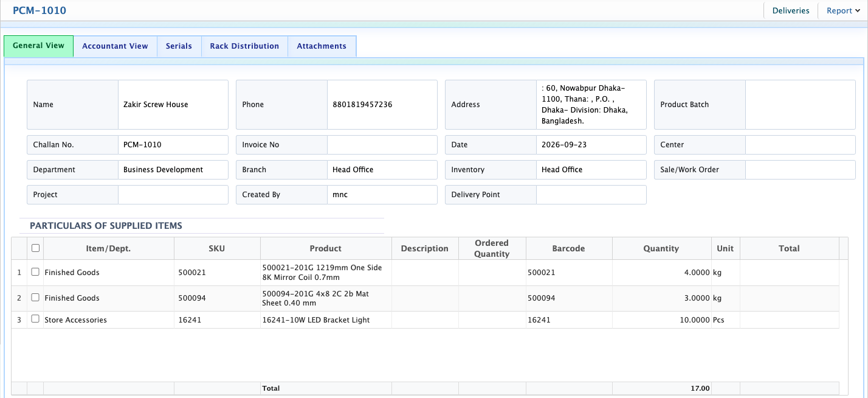The image size is (868, 398).
Task: Click the Business Development department value
Action: click(x=163, y=170)
